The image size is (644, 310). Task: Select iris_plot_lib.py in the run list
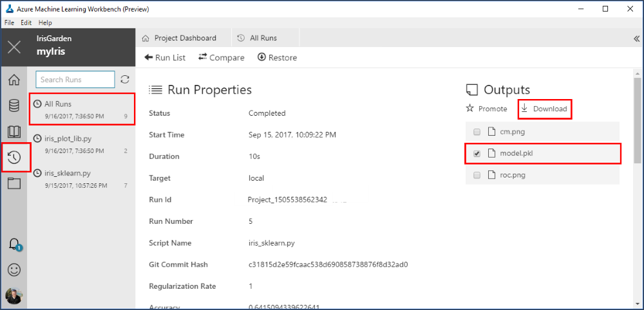[x=81, y=144]
